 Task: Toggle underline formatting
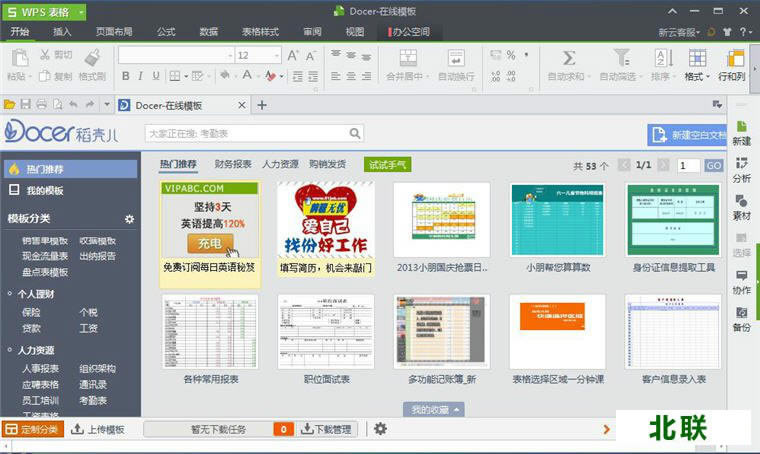[x=156, y=76]
